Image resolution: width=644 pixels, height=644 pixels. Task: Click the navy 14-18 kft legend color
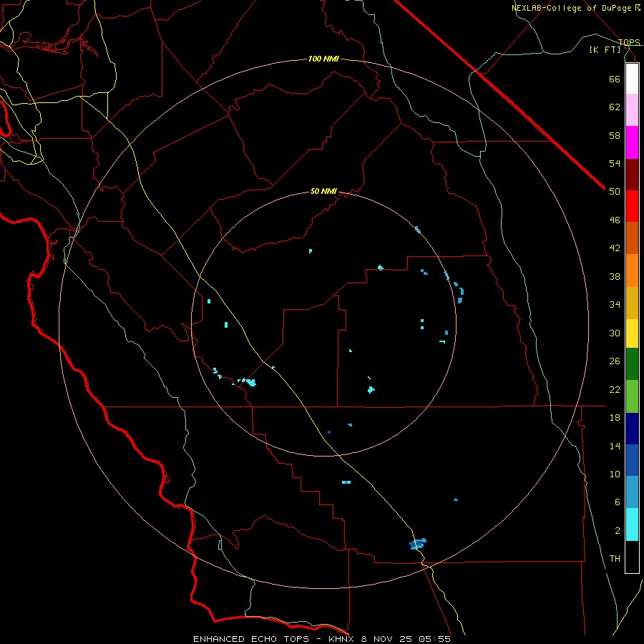pyautogui.click(x=632, y=429)
